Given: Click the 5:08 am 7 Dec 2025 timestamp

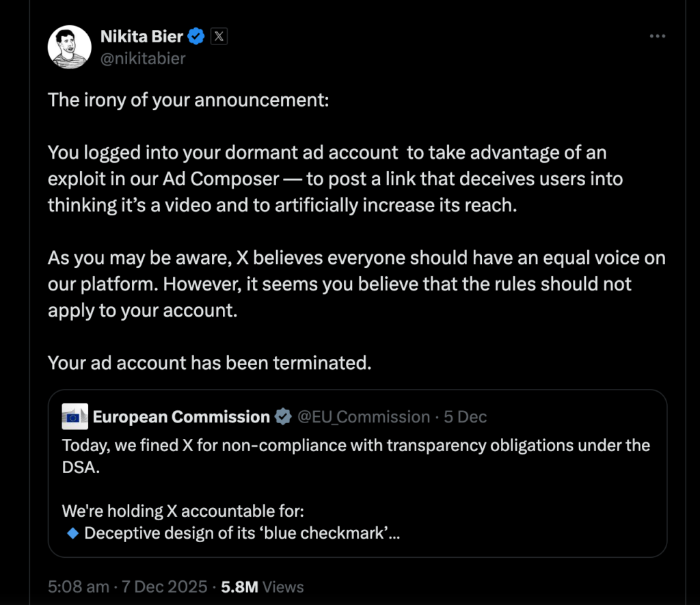Looking at the screenshot, I should 126,587.
